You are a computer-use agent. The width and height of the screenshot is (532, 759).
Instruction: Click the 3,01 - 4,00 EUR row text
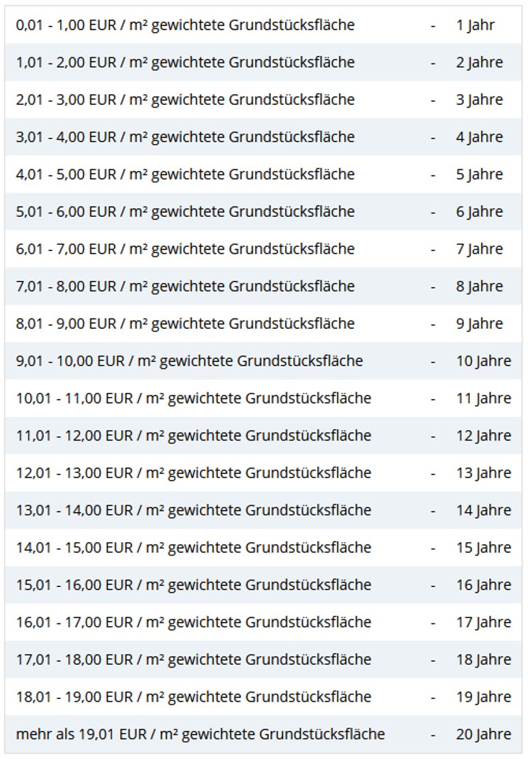click(x=185, y=137)
